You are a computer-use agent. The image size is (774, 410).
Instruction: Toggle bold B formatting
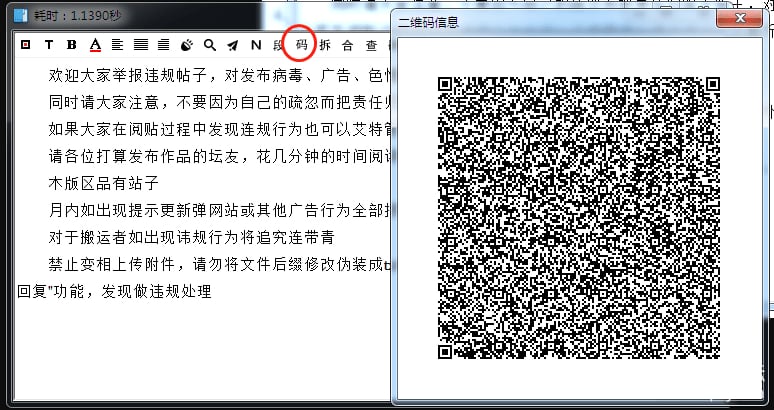pos(72,45)
